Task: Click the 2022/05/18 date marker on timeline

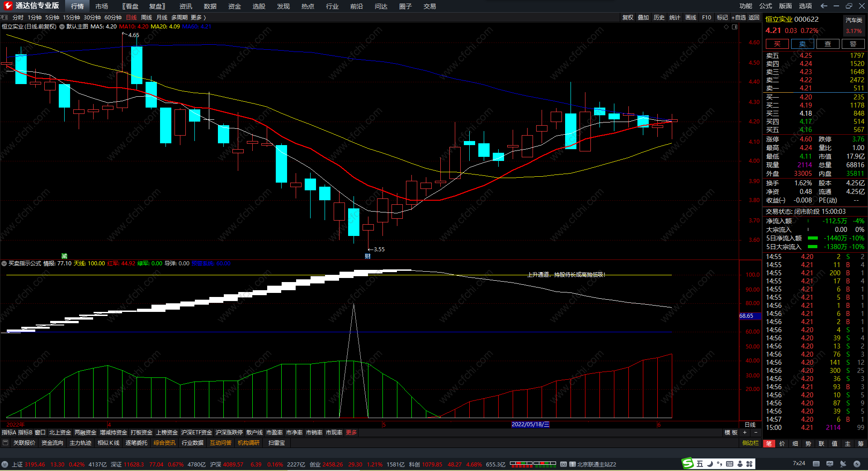Action: 530,424
